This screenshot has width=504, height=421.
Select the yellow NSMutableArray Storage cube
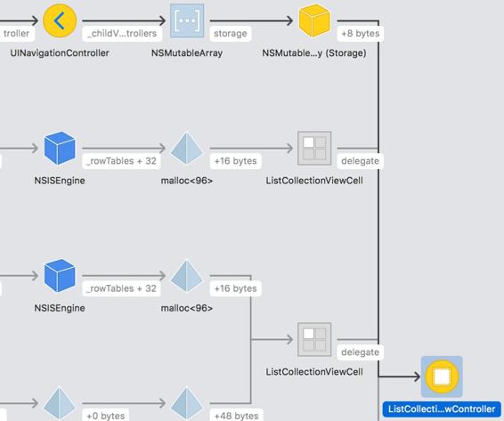(x=314, y=20)
